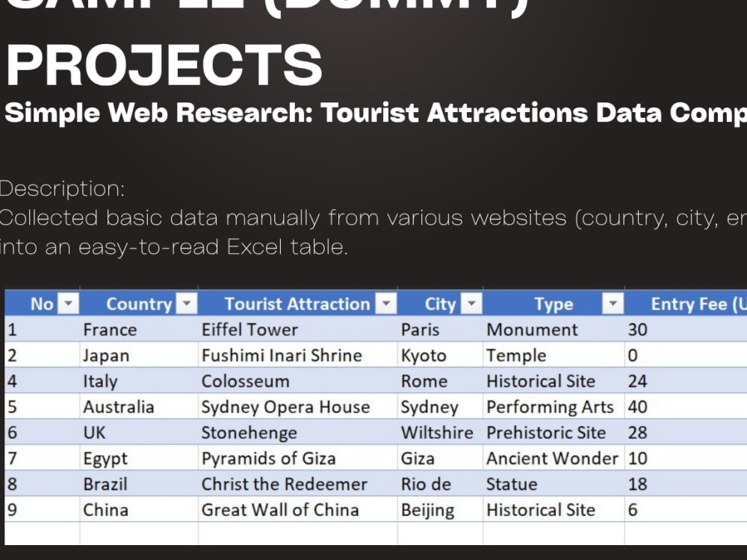Click the Kyoto city cell
The width and height of the screenshot is (747, 560).
[440, 355]
